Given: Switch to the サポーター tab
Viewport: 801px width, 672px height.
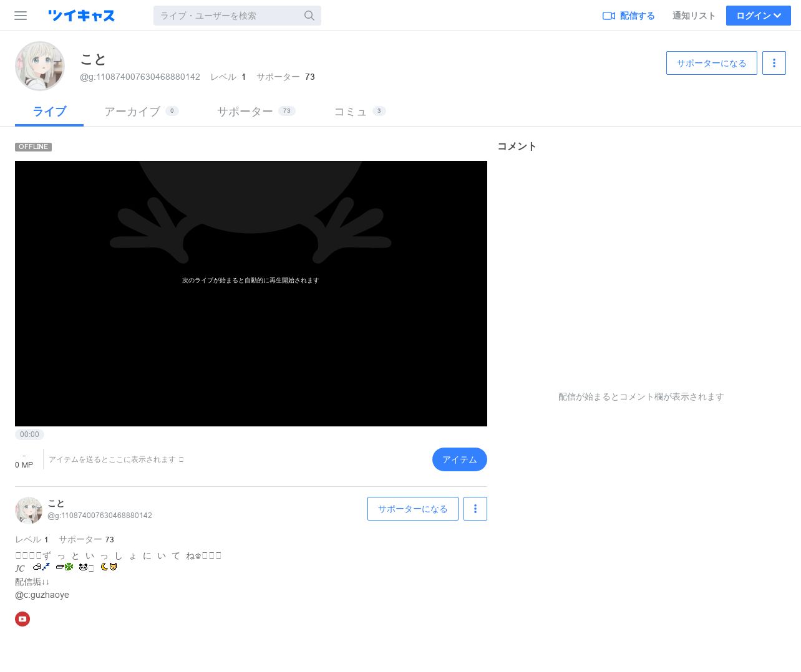Looking at the screenshot, I should [256, 112].
